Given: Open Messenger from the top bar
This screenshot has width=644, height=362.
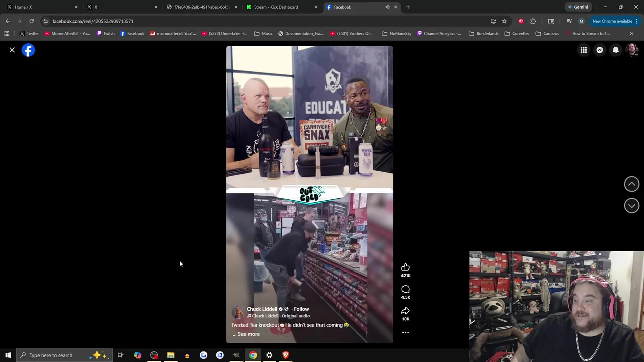Looking at the screenshot, I should 600,50.
